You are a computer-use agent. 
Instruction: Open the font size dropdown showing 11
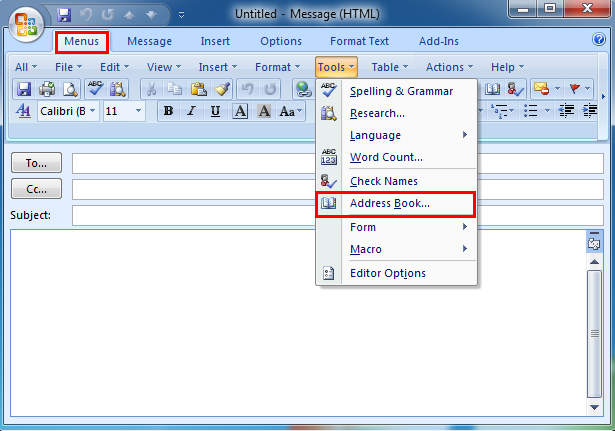click(127, 111)
